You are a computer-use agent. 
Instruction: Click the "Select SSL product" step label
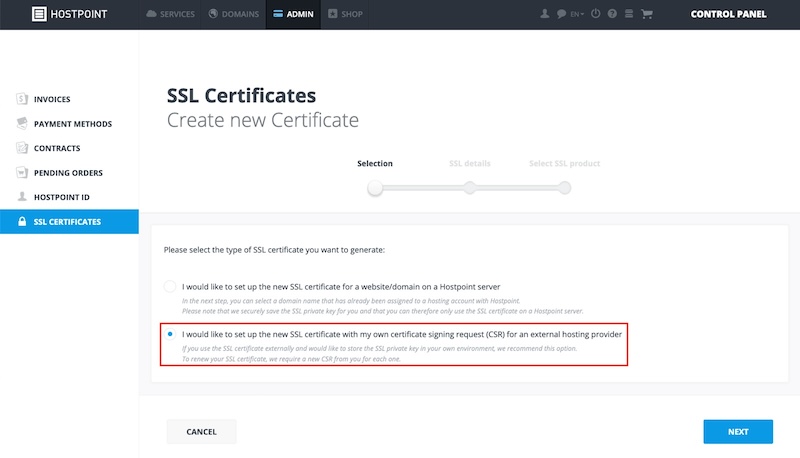click(564, 163)
